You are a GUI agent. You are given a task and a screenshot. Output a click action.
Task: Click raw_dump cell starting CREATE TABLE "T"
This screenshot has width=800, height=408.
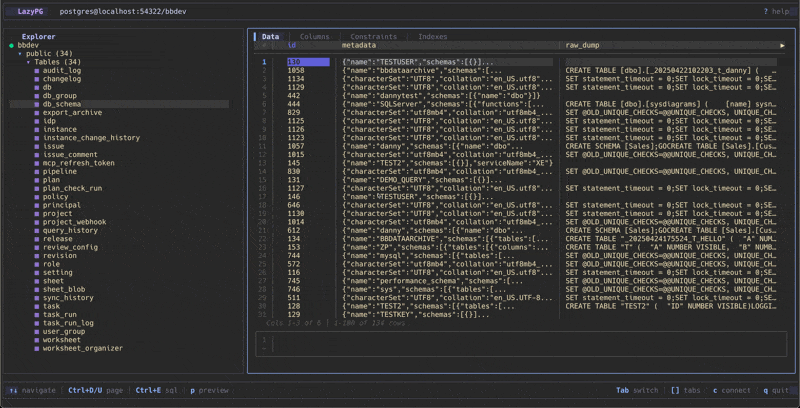coord(671,247)
